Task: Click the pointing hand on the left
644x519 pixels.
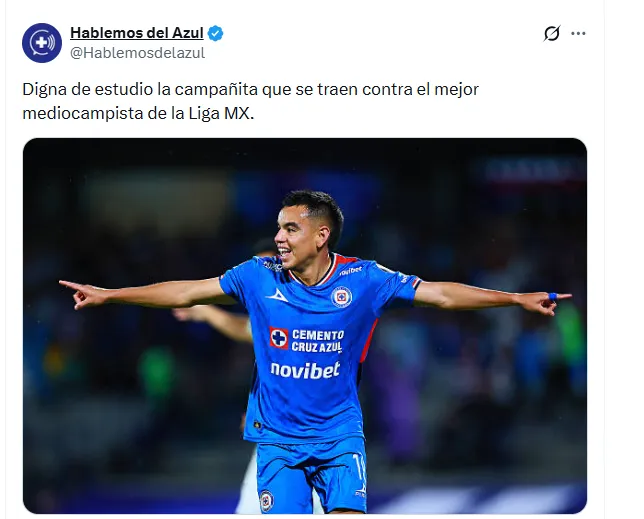Action: point(82,294)
